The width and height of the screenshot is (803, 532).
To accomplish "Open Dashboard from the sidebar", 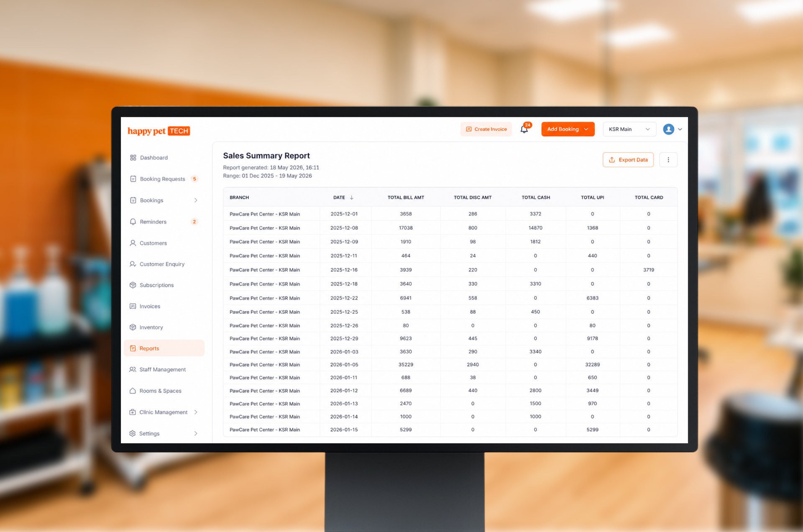I will click(154, 158).
